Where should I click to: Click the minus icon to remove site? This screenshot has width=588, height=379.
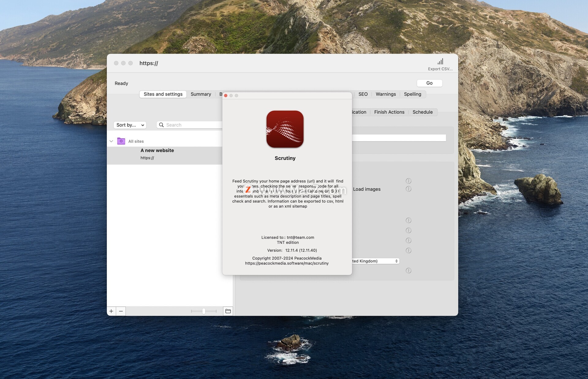tap(121, 311)
